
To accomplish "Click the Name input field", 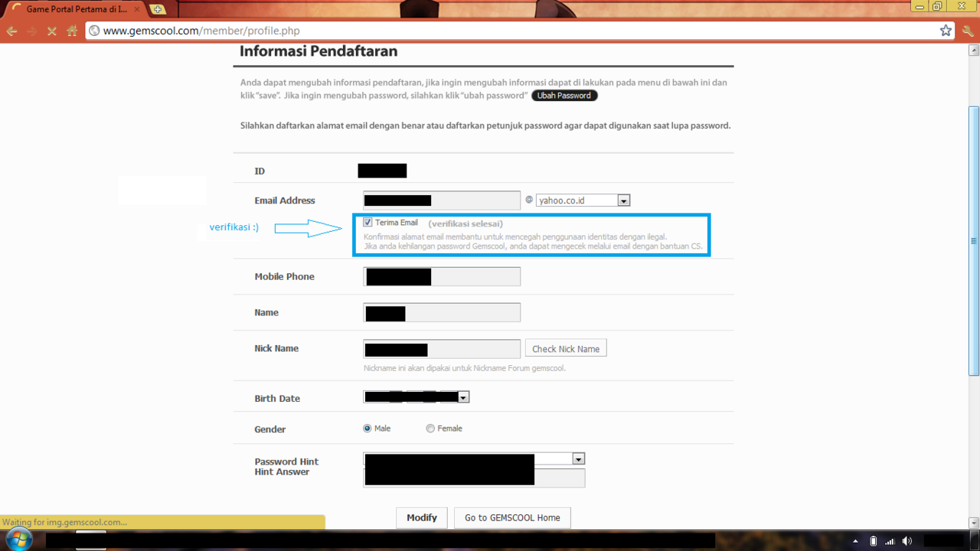I will 442,312.
